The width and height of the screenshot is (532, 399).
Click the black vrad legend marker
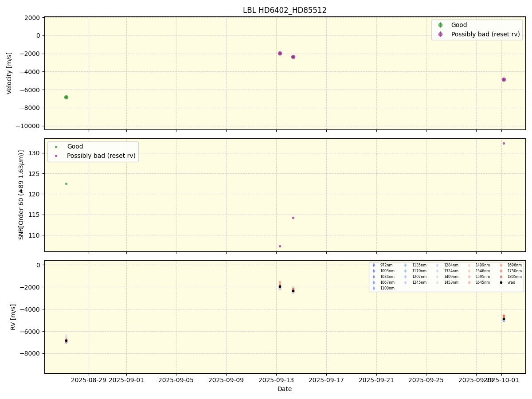pyautogui.click(x=501, y=282)
